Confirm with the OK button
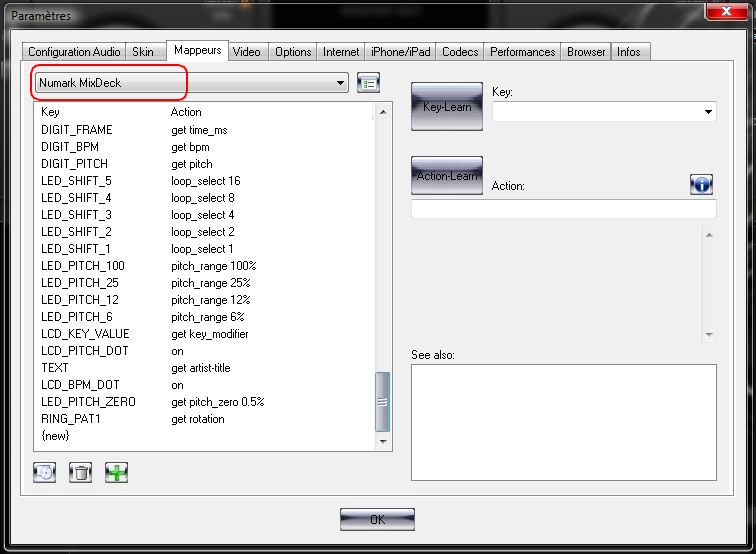 point(377,520)
